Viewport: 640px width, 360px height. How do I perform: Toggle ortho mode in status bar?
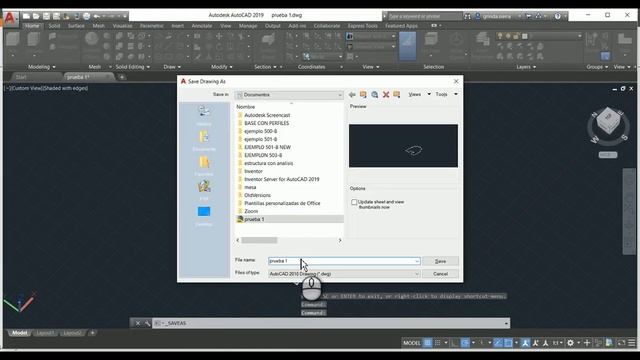click(454, 343)
